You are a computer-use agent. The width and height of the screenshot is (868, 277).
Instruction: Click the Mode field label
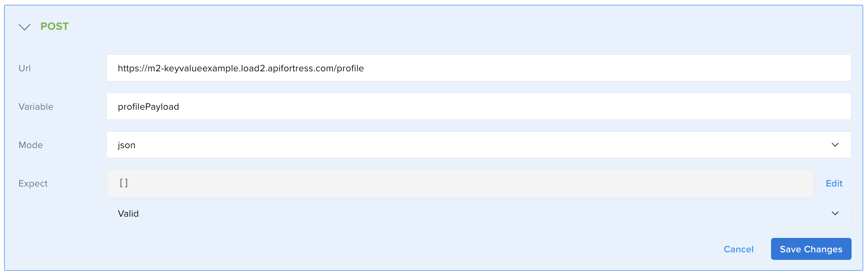(x=31, y=145)
